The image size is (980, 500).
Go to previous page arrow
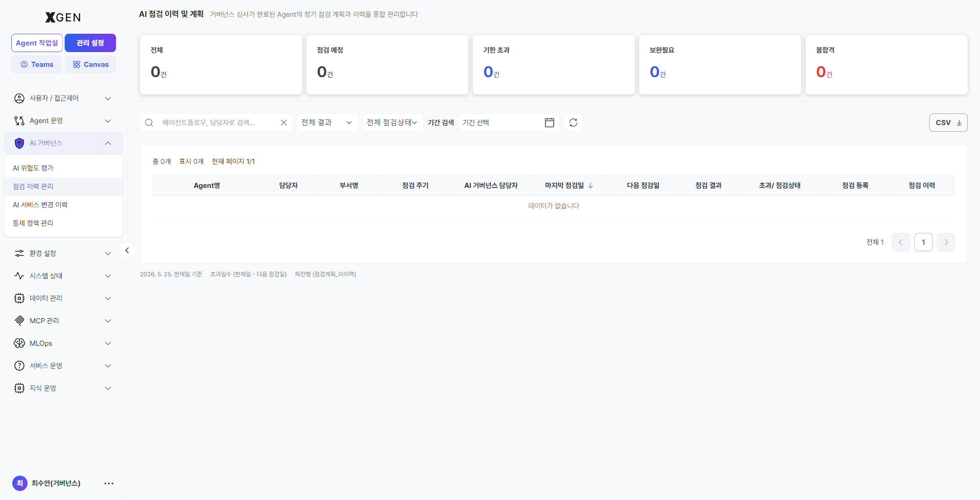(x=901, y=242)
